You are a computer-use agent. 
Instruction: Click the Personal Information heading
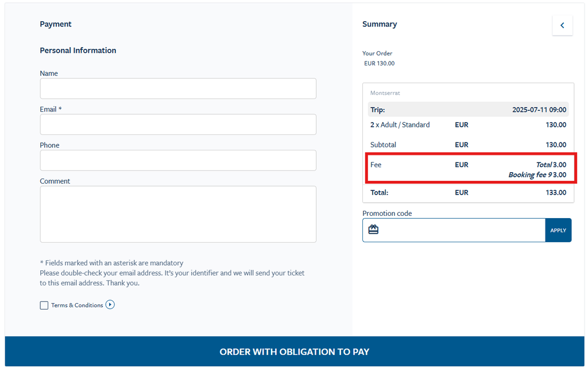coord(78,51)
